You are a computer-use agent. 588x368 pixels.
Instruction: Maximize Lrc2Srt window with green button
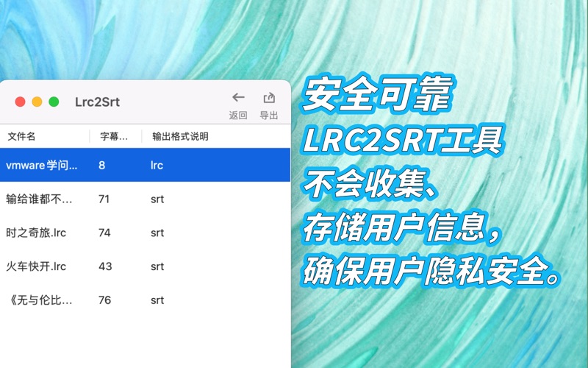pos(54,102)
